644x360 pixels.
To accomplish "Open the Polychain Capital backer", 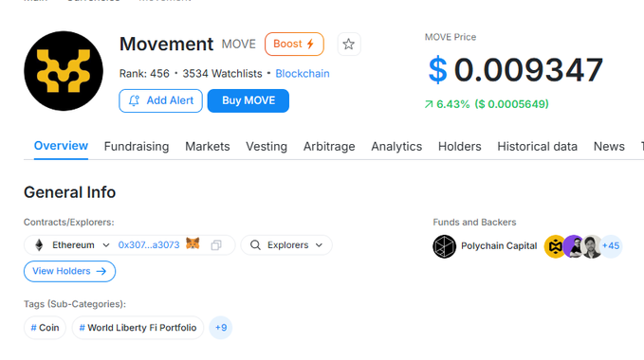I will pos(499,246).
